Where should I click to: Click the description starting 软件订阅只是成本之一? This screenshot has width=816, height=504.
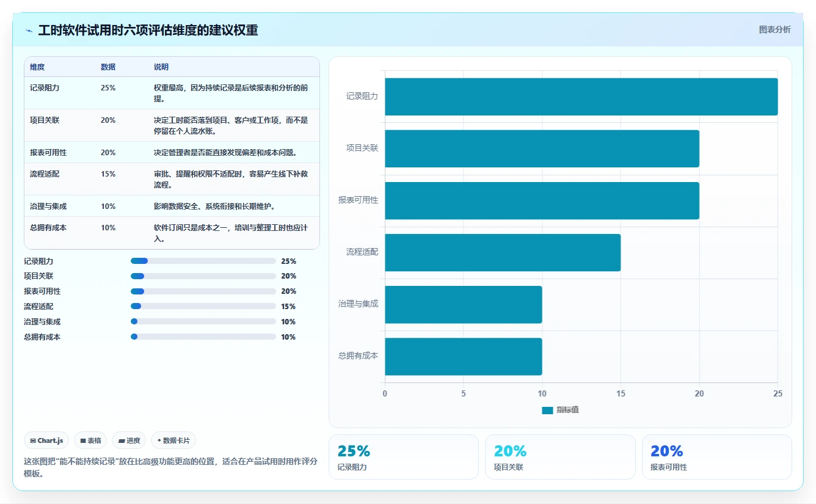click(x=231, y=233)
